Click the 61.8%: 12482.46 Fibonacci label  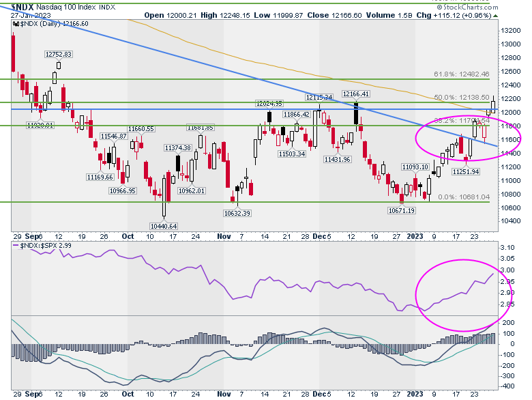(462, 74)
